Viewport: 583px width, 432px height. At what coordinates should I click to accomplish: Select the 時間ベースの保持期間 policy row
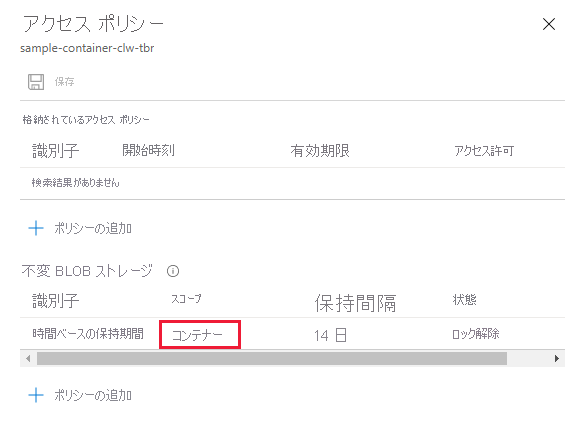click(292, 334)
